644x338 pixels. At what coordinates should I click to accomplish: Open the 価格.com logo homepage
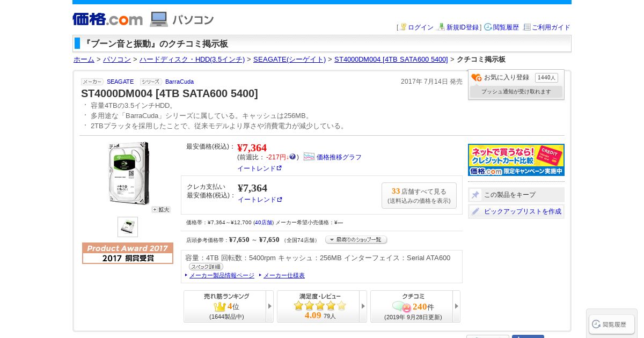(108, 19)
